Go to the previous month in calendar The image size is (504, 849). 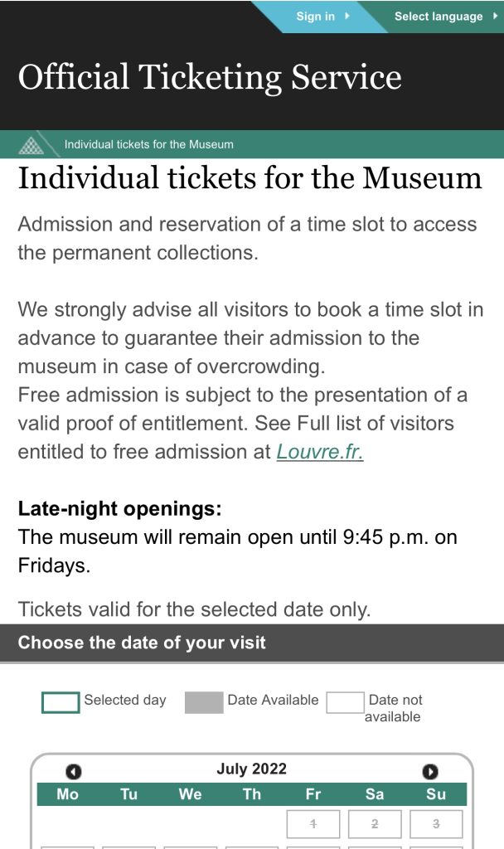(x=74, y=772)
